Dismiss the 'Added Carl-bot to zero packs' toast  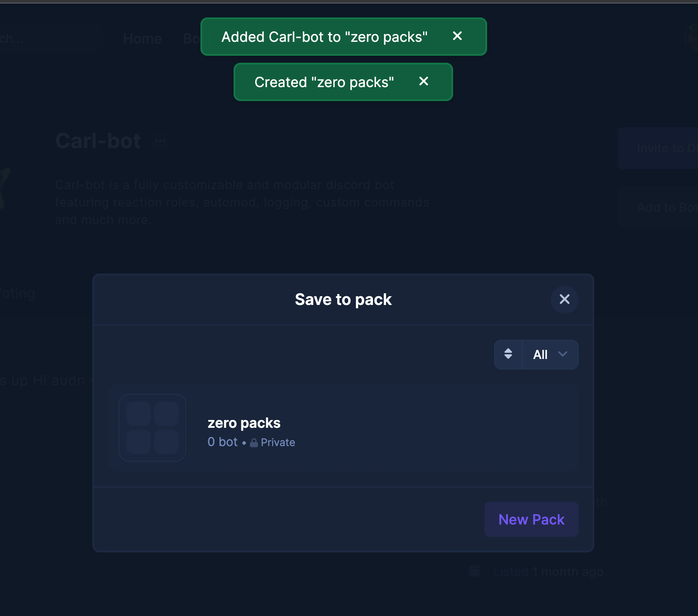coord(457,37)
